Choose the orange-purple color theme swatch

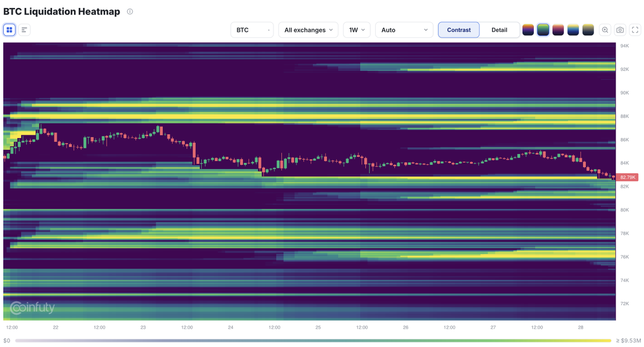click(x=528, y=30)
